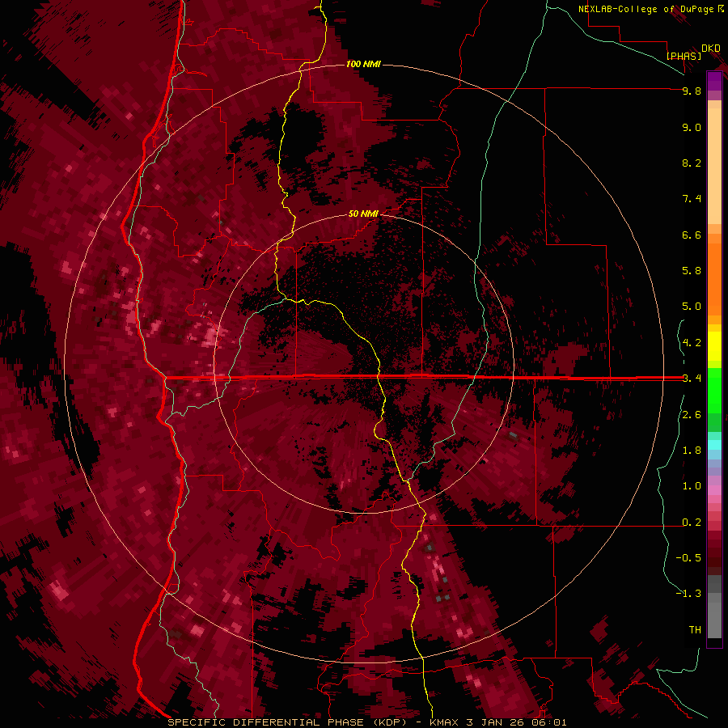Image resolution: width=728 pixels, height=728 pixels.
Task: Click the 6.6 legend value
Action: (x=692, y=235)
